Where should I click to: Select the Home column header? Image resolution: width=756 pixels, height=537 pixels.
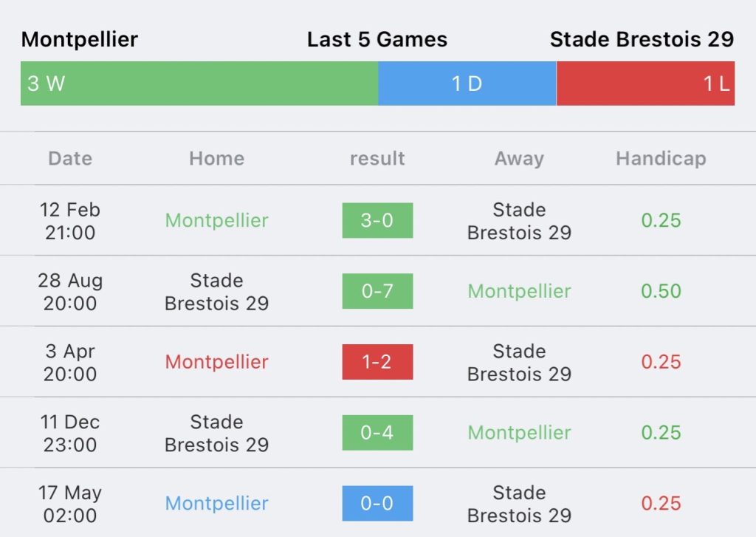[x=217, y=158]
